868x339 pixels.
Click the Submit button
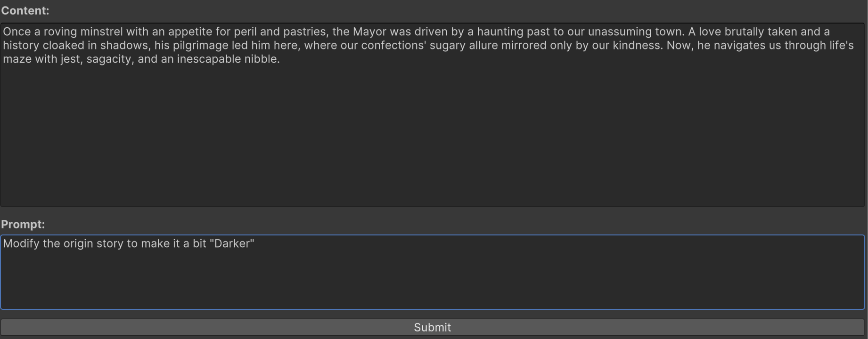(x=433, y=327)
